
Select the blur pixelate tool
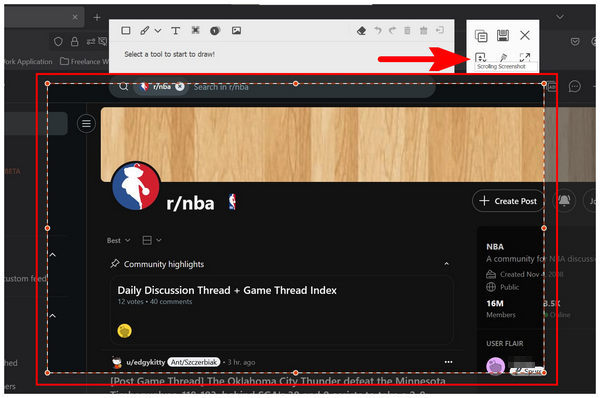[196, 30]
